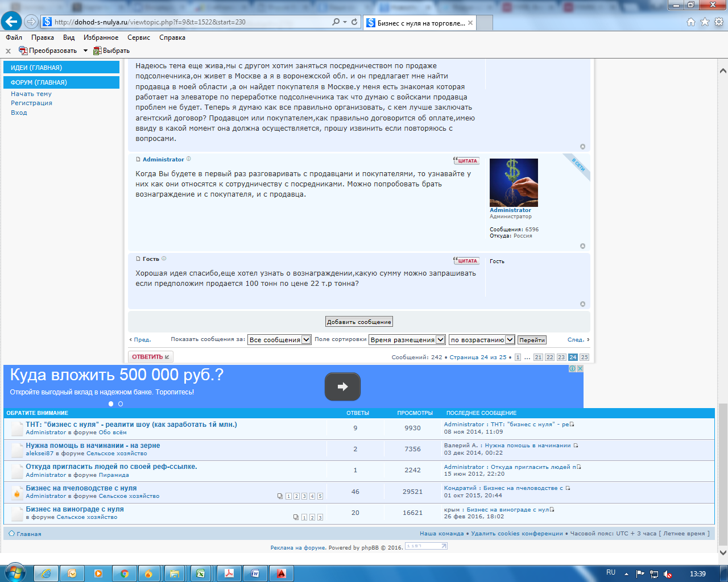728x582 pixels.
Task: Click the ad banner arrow button
Action: (x=342, y=386)
